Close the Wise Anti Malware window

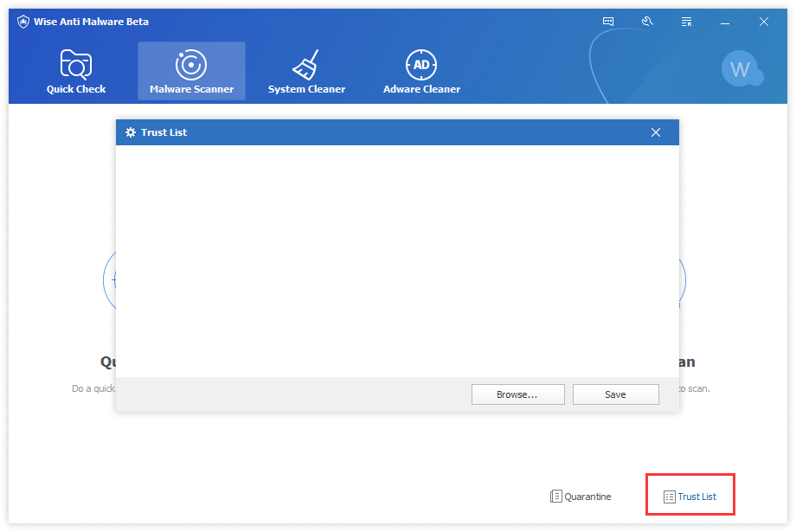[763, 22]
